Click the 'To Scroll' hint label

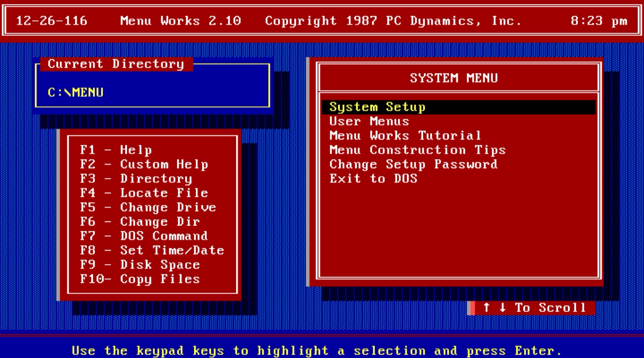[550, 308]
